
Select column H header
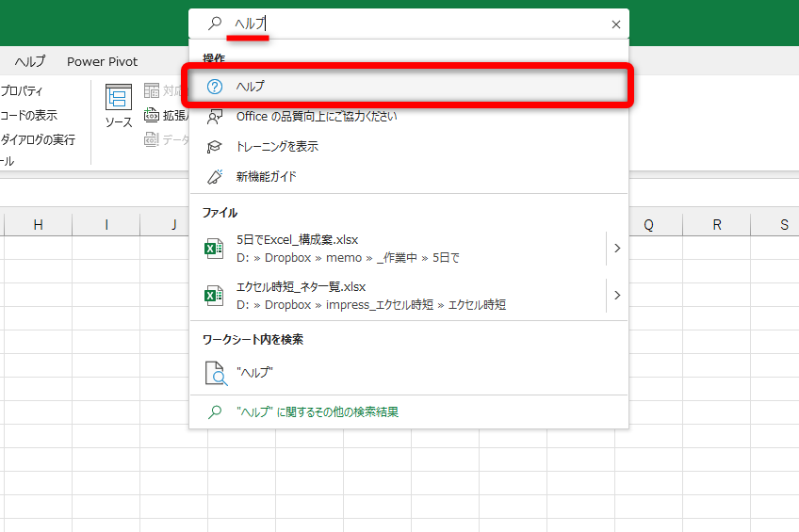[39, 224]
